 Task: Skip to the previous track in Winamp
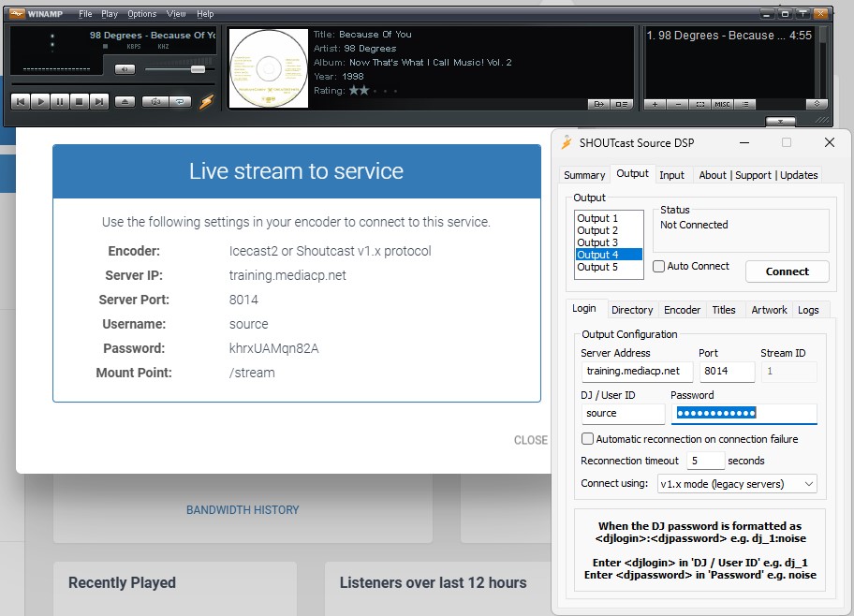[21, 102]
